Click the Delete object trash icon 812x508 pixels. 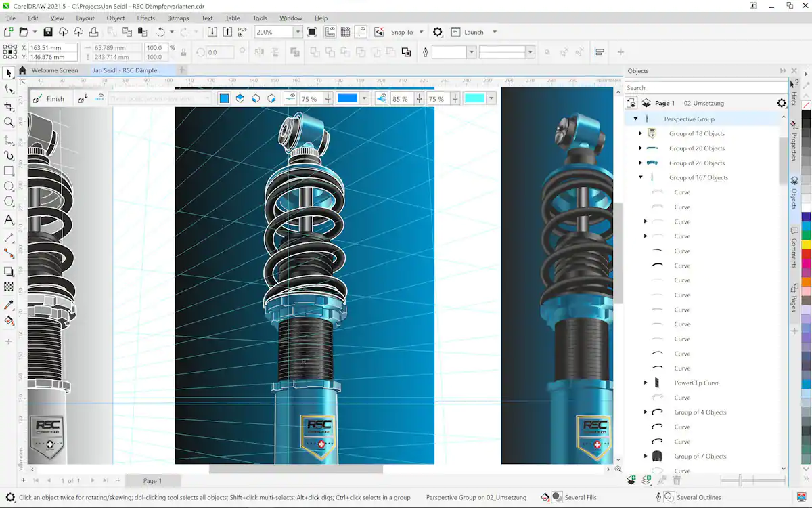click(676, 479)
